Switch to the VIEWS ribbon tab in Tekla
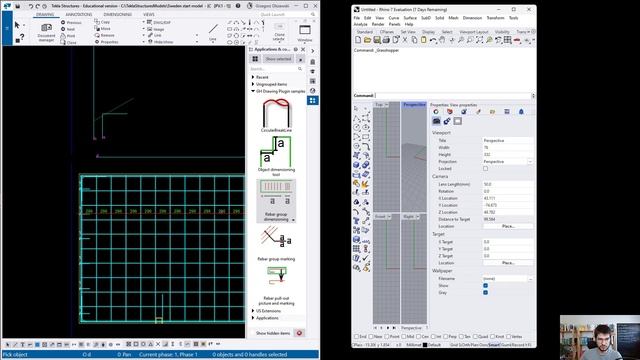 pyautogui.click(x=149, y=15)
